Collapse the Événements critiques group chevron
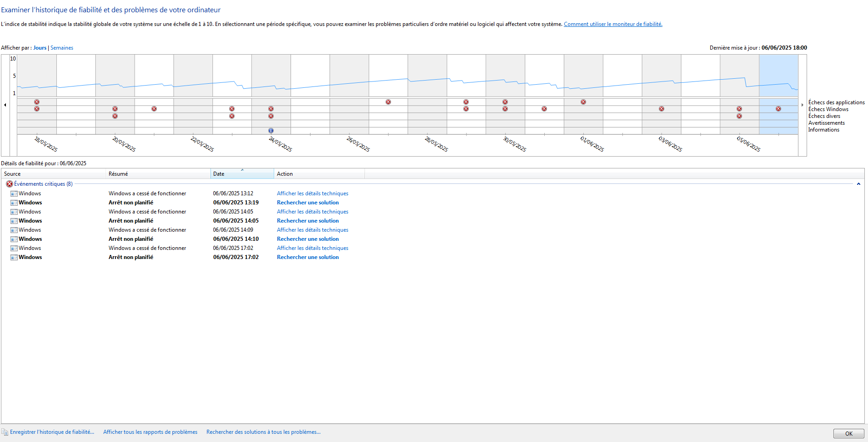Image resolution: width=868 pixels, height=442 pixels. tap(858, 184)
